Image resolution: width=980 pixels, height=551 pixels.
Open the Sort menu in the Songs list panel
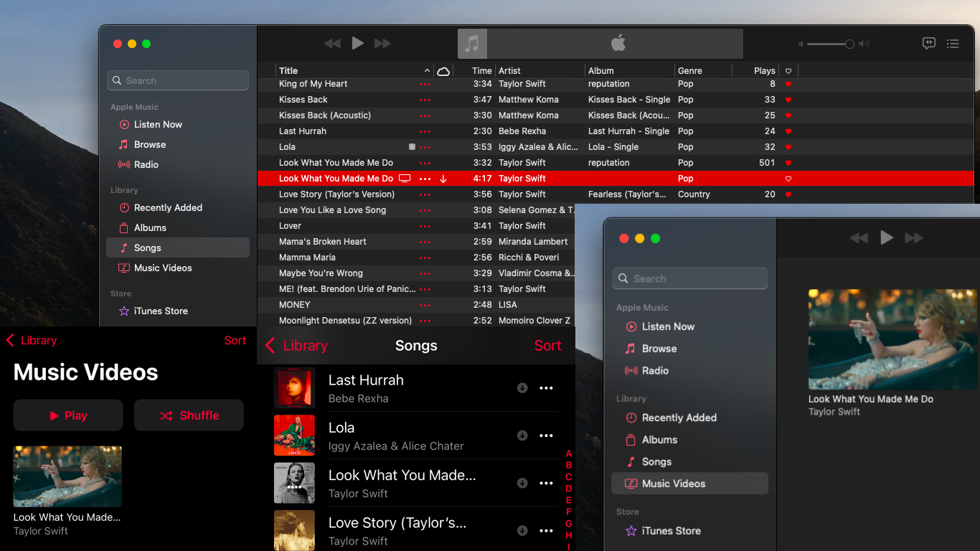(x=547, y=345)
